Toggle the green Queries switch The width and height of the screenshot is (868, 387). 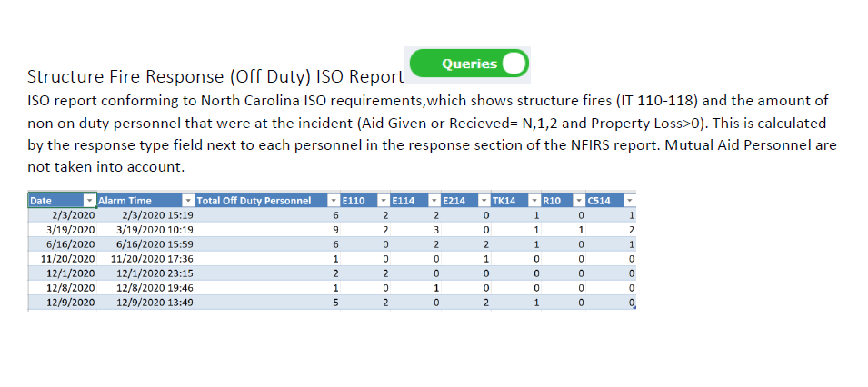(469, 64)
